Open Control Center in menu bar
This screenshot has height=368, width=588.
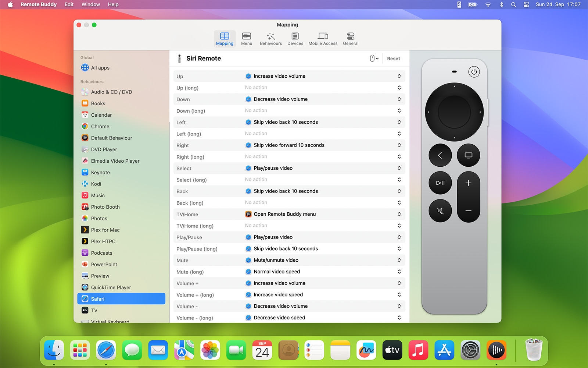coord(526,4)
